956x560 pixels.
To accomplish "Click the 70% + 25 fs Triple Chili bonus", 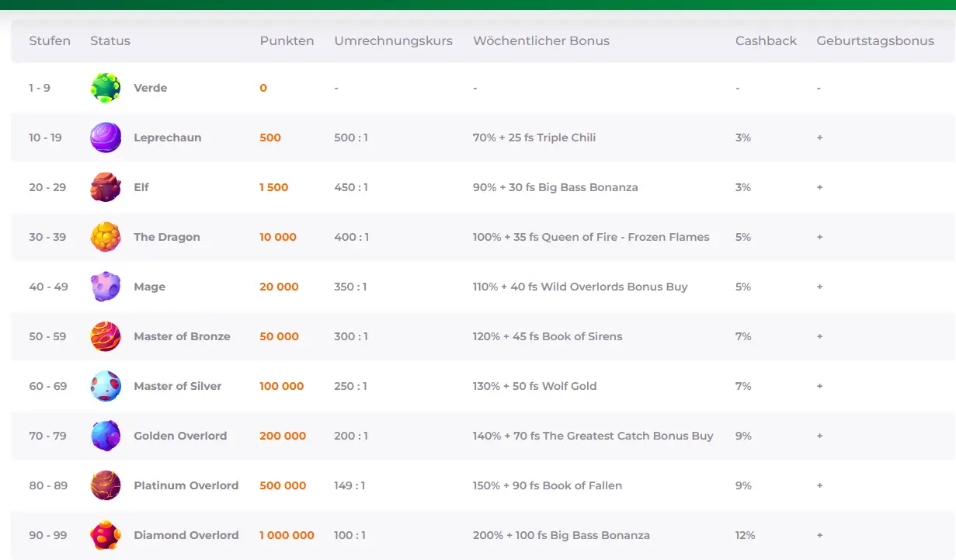I will pyautogui.click(x=534, y=137).
